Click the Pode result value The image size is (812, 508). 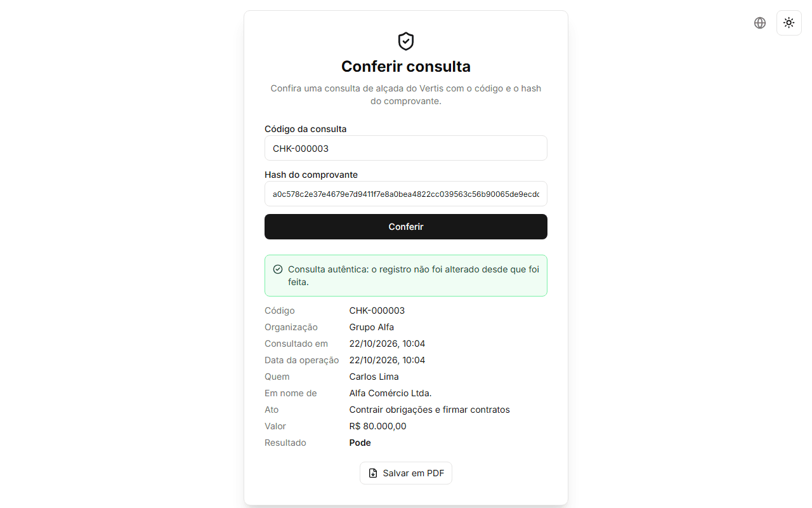360,443
